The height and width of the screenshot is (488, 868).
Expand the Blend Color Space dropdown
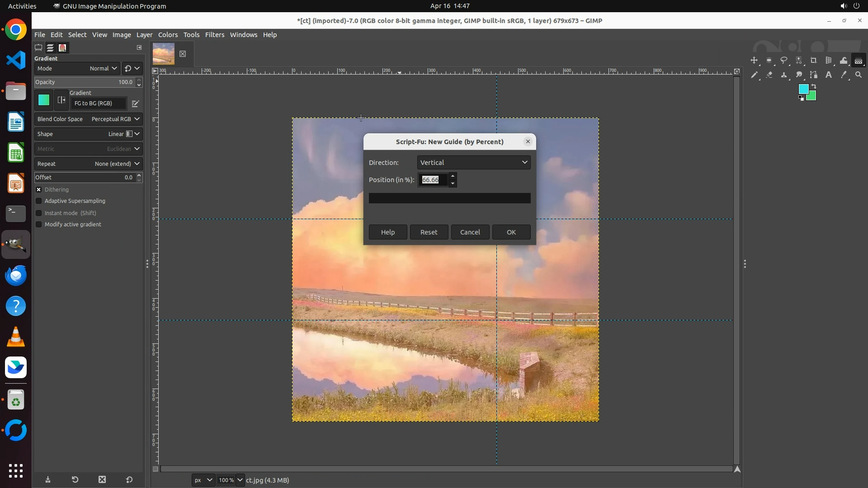88,119
